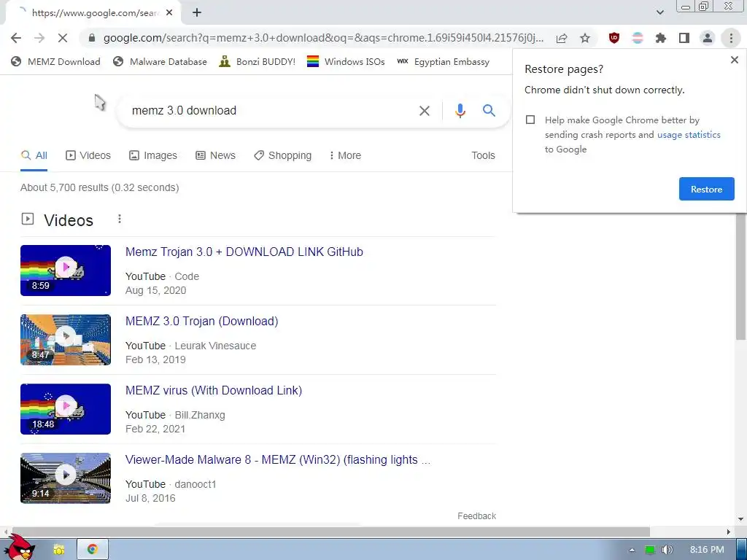Switch to the Videos tab
This screenshot has height=560, width=747.
(x=88, y=155)
